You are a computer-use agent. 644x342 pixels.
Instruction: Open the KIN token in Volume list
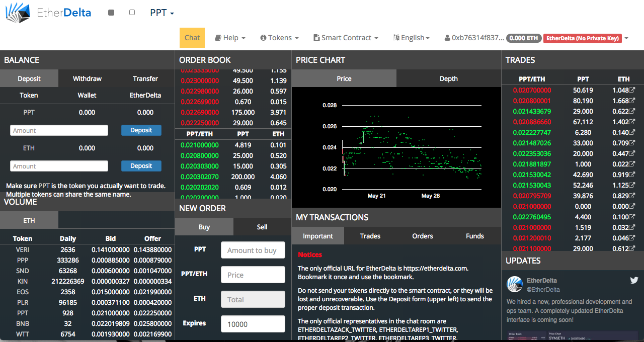pyautogui.click(x=22, y=281)
